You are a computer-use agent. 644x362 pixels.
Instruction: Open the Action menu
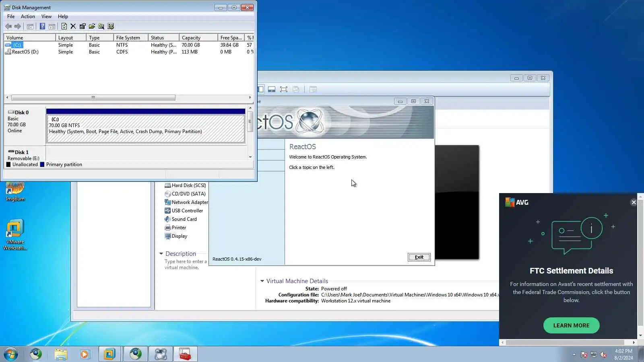(x=28, y=16)
